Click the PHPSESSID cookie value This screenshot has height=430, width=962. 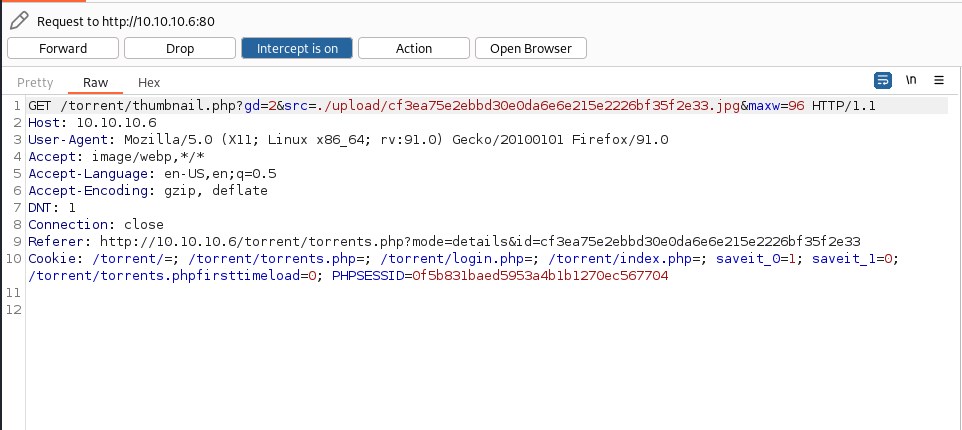point(540,275)
